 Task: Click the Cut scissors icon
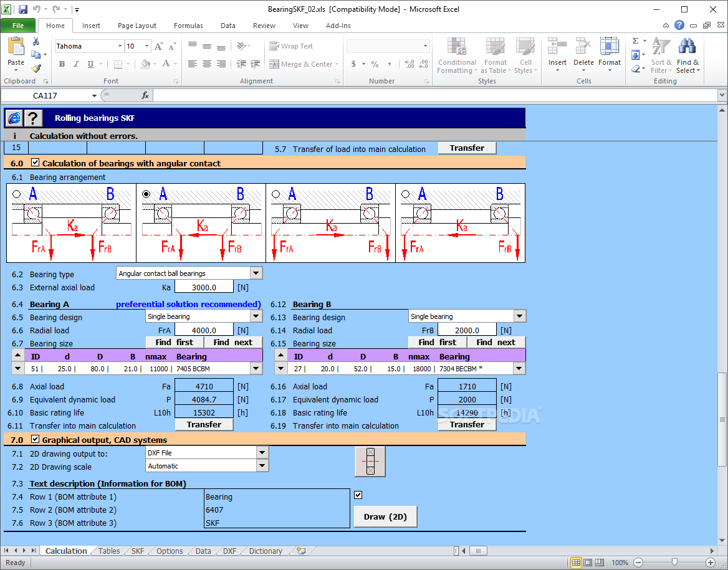[36, 42]
